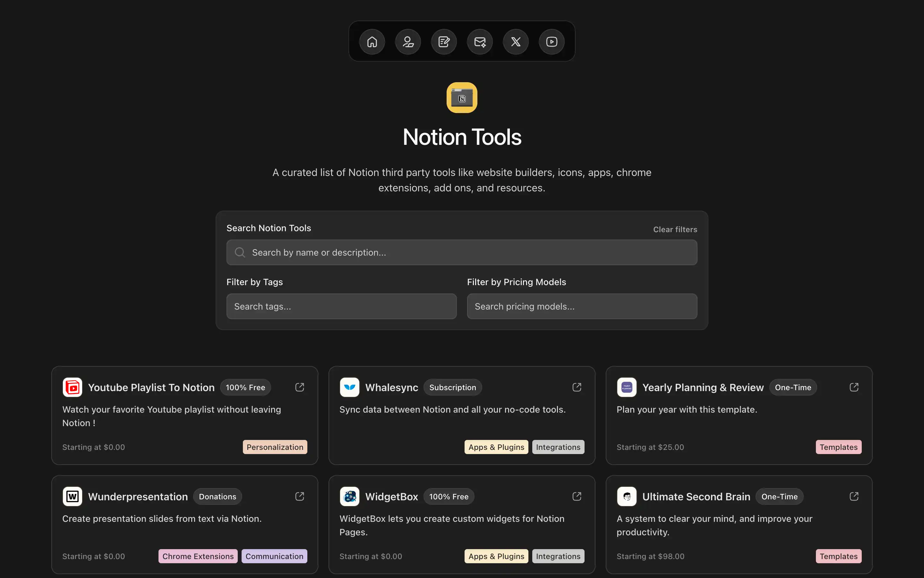Click the Yearly Planning & Review logo

click(627, 387)
